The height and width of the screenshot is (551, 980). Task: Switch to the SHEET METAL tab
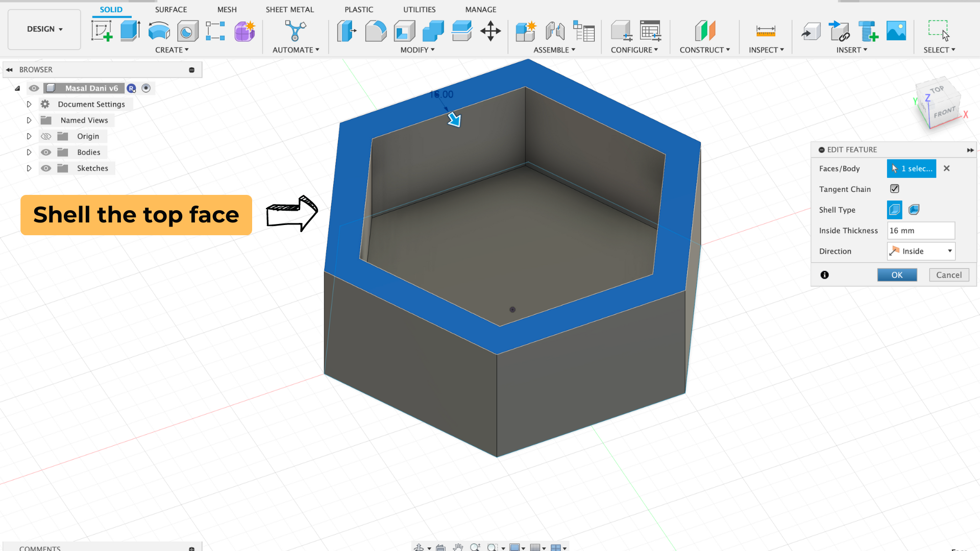click(x=289, y=9)
